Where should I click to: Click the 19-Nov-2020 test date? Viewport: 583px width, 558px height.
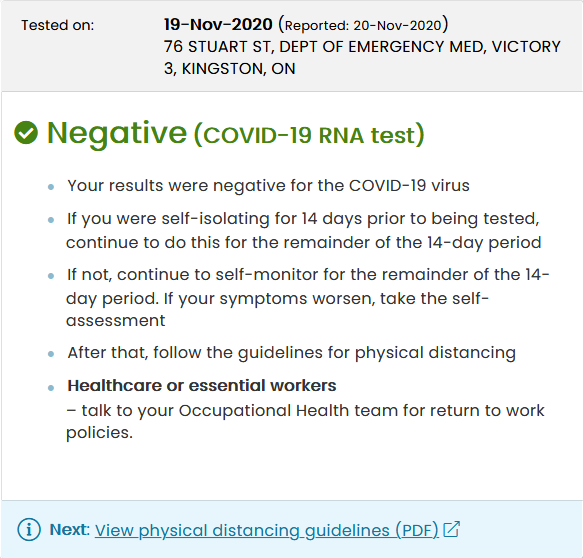[218, 25]
